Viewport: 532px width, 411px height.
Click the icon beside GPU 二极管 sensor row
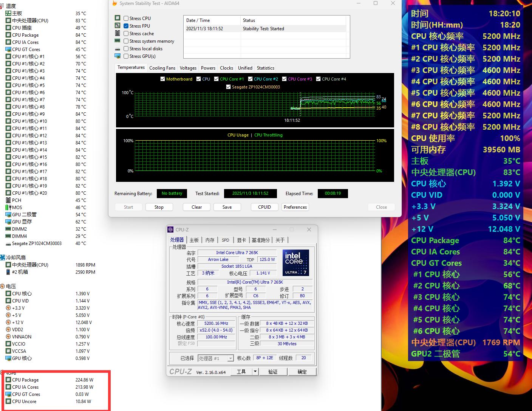[x=8, y=214]
